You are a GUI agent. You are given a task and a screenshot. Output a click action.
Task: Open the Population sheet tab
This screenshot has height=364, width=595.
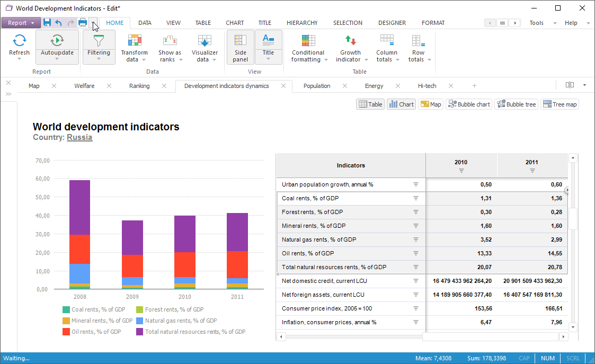click(x=317, y=86)
